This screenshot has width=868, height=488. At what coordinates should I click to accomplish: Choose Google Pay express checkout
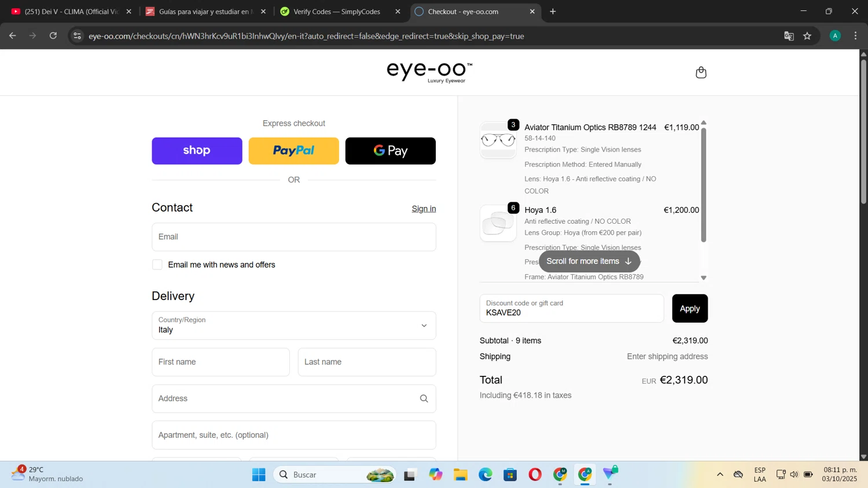coord(391,151)
